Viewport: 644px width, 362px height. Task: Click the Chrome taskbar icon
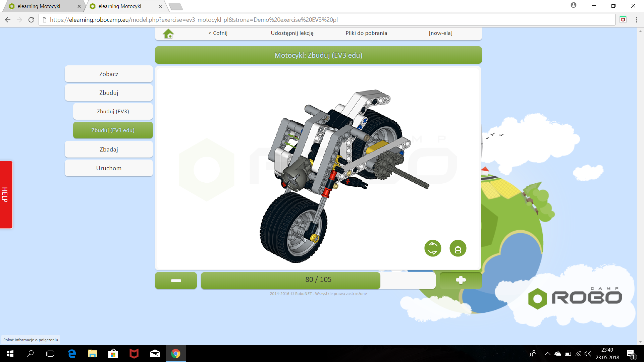pos(176,354)
